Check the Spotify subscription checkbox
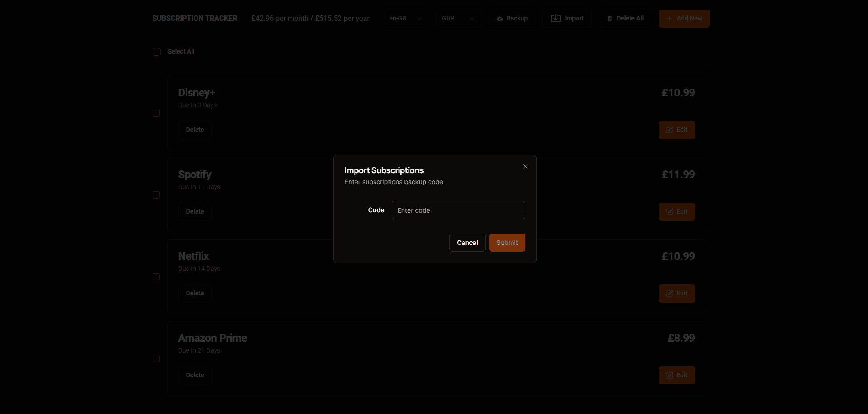The width and height of the screenshot is (868, 414). pos(156,195)
